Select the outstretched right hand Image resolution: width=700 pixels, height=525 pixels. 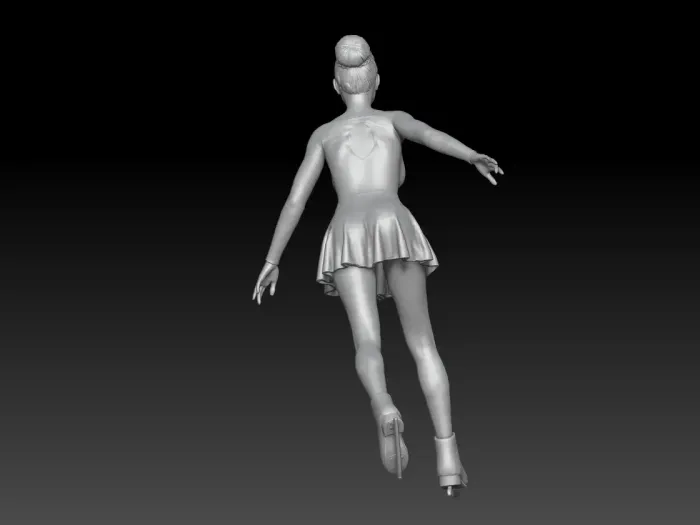487,167
